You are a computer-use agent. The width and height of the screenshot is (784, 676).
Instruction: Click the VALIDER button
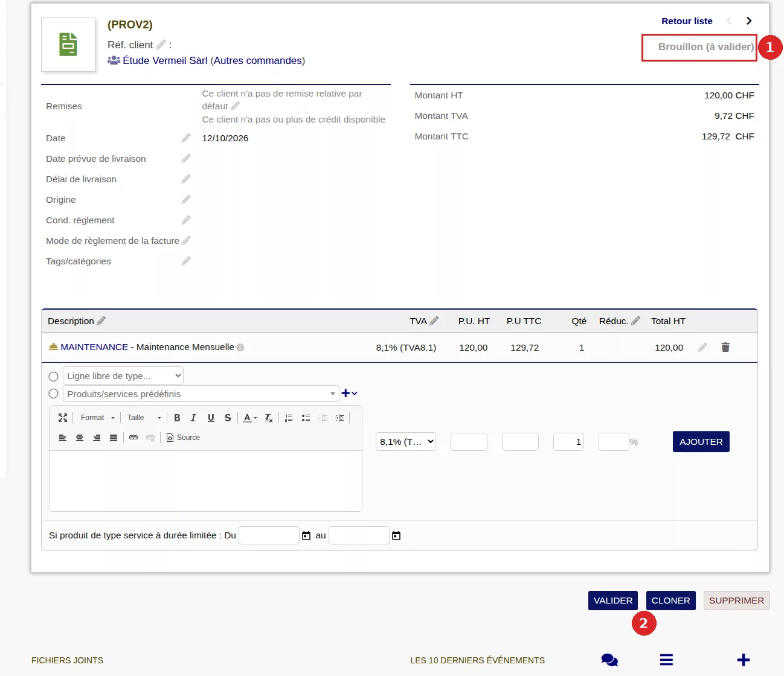point(613,601)
